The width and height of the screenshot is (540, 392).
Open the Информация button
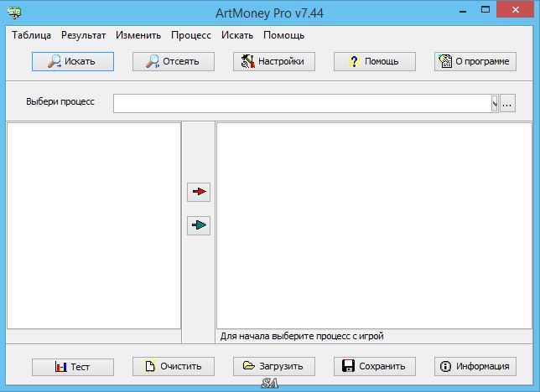(x=475, y=367)
